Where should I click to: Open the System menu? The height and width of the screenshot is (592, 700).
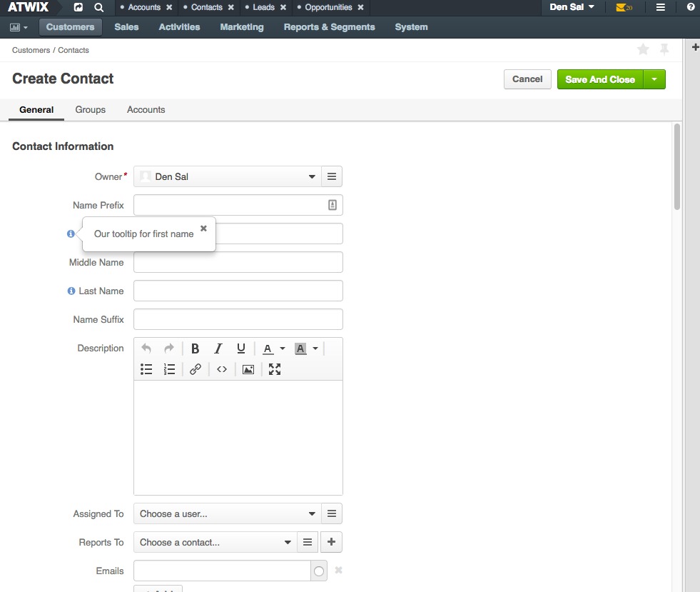coord(411,27)
